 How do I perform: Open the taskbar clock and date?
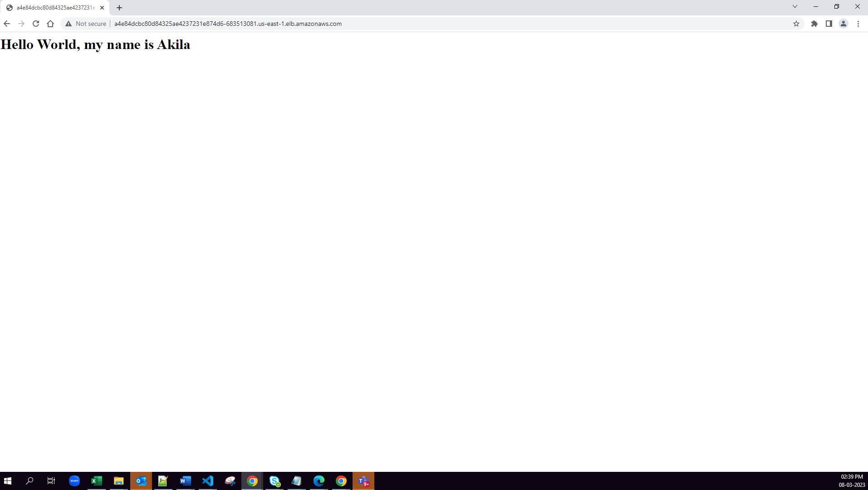[x=852, y=481]
